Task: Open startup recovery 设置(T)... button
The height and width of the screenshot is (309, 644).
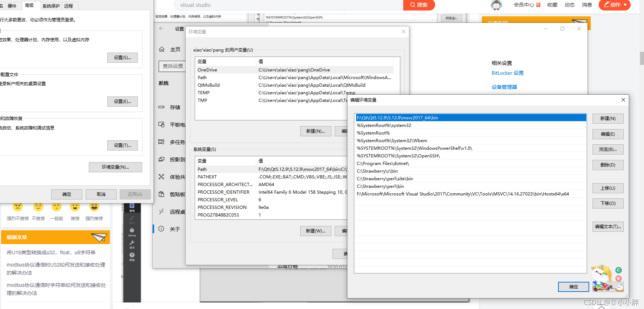Action: point(123,145)
